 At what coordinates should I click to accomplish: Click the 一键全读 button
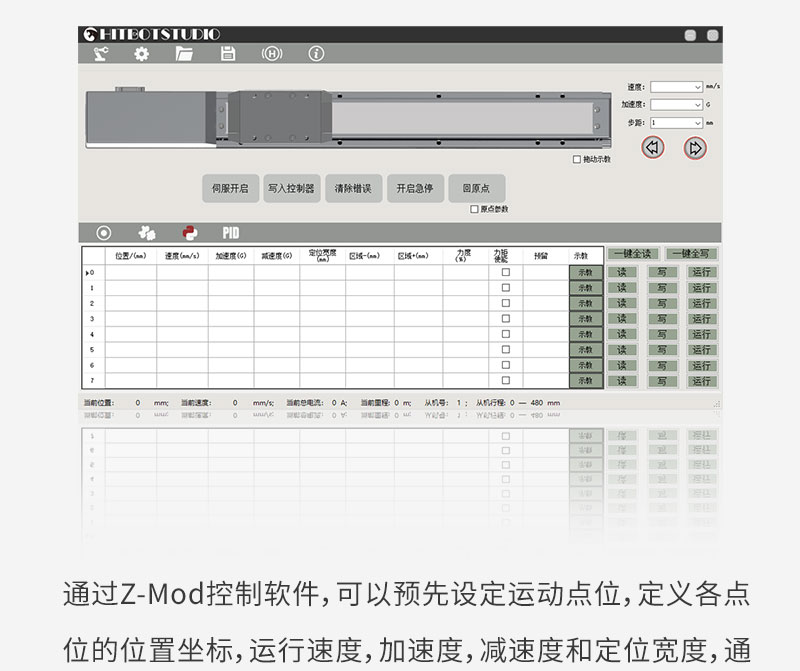[632, 254]
